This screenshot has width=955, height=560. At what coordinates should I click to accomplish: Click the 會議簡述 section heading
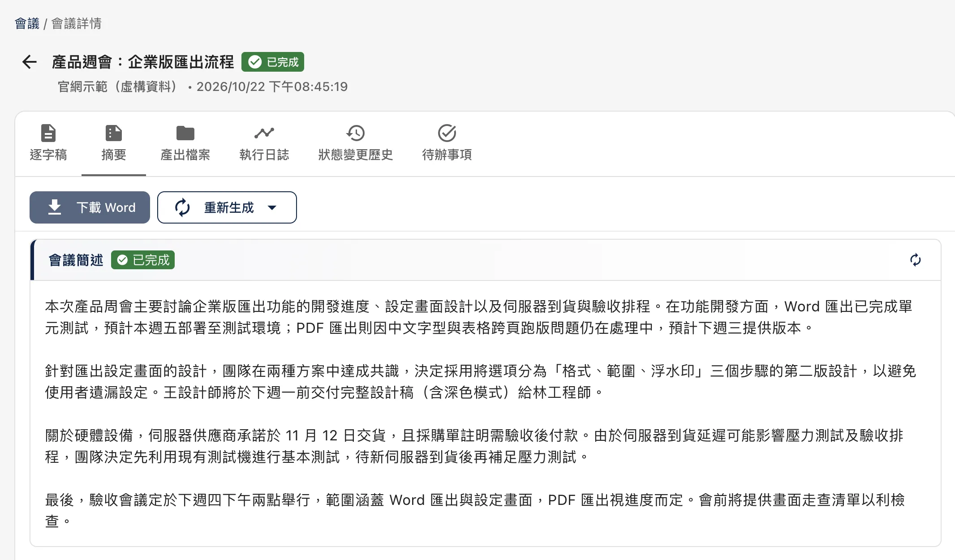(x=76, y=260)
